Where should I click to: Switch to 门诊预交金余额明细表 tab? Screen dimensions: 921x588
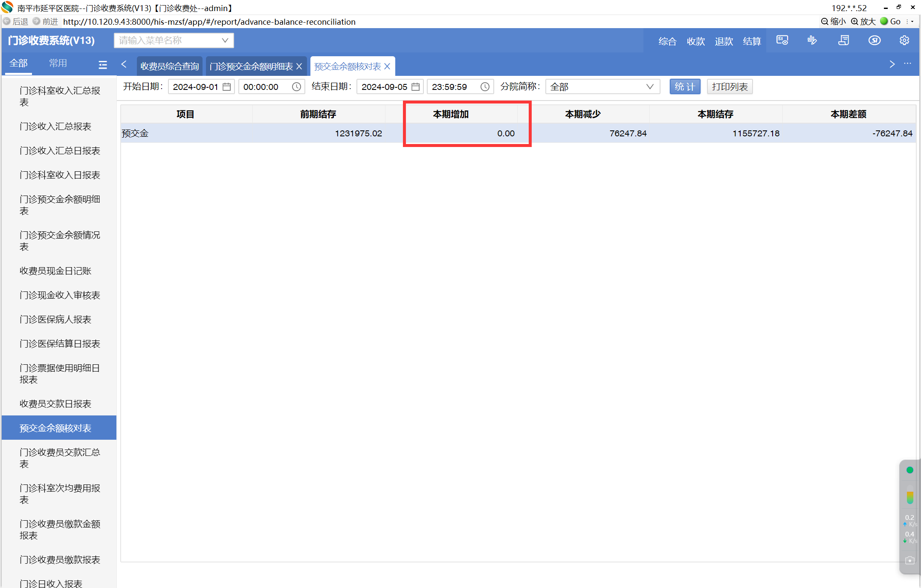[251, 66]
